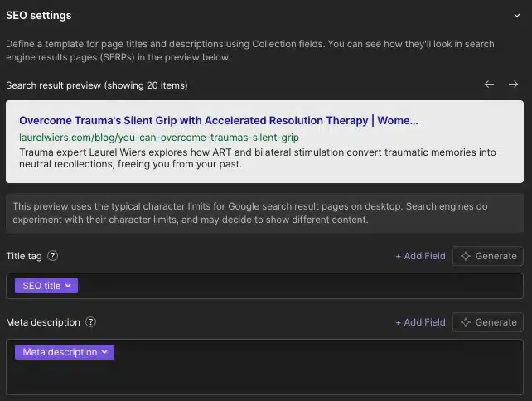The height and width of the screenshot is (401, 532).
Task: Open help icon beside Meta description label
Action: coord(91,322)
